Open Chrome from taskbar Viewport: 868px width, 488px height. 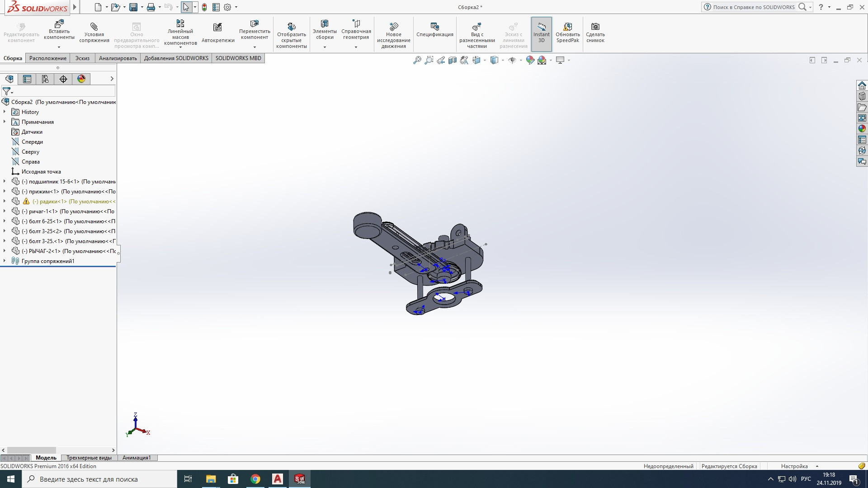pos(255,479)
